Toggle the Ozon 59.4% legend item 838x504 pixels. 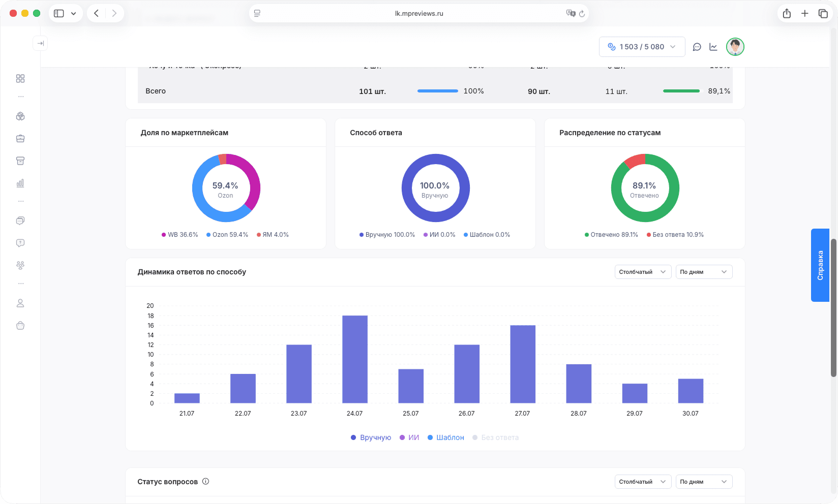[x=227, y=235]
